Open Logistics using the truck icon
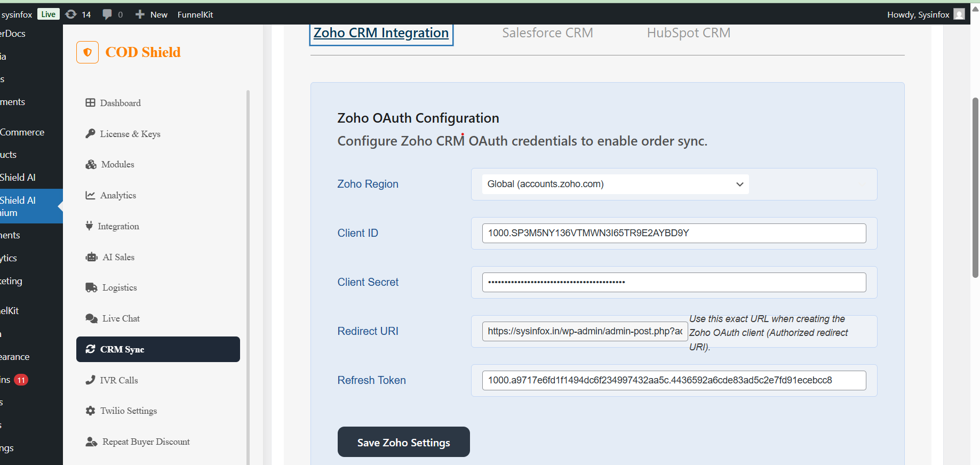 pyautogui.click(x=91, y=287)
